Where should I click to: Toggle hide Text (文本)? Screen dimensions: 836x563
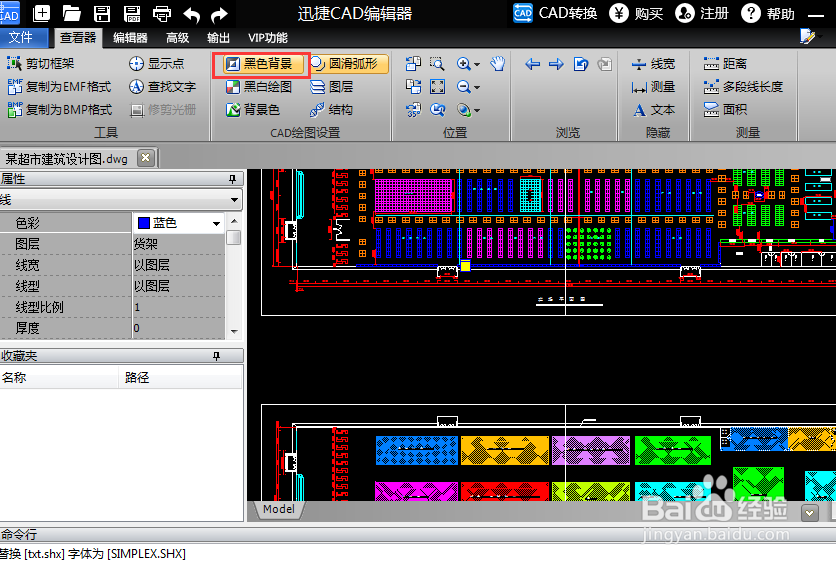pyautogui.click(x=653, y=110)
